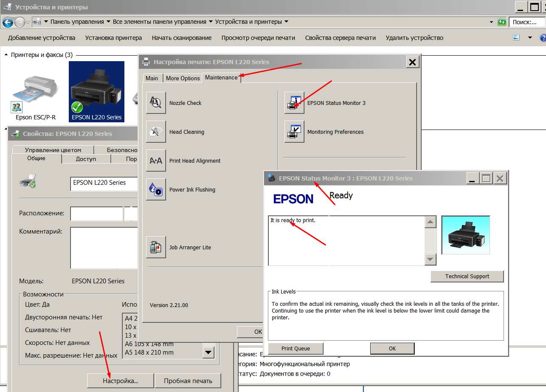546x392 pixels.
Task: Open the address bar history dropdown
Action: [491, 22]
